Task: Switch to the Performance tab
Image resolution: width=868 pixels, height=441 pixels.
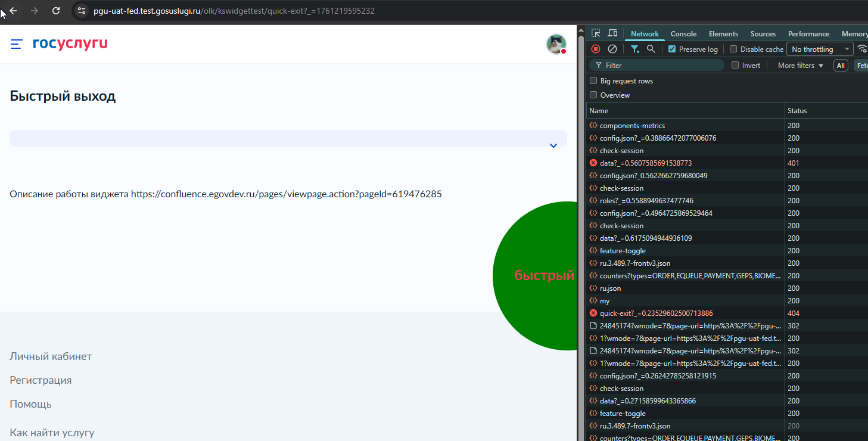Action: [808, 34]
